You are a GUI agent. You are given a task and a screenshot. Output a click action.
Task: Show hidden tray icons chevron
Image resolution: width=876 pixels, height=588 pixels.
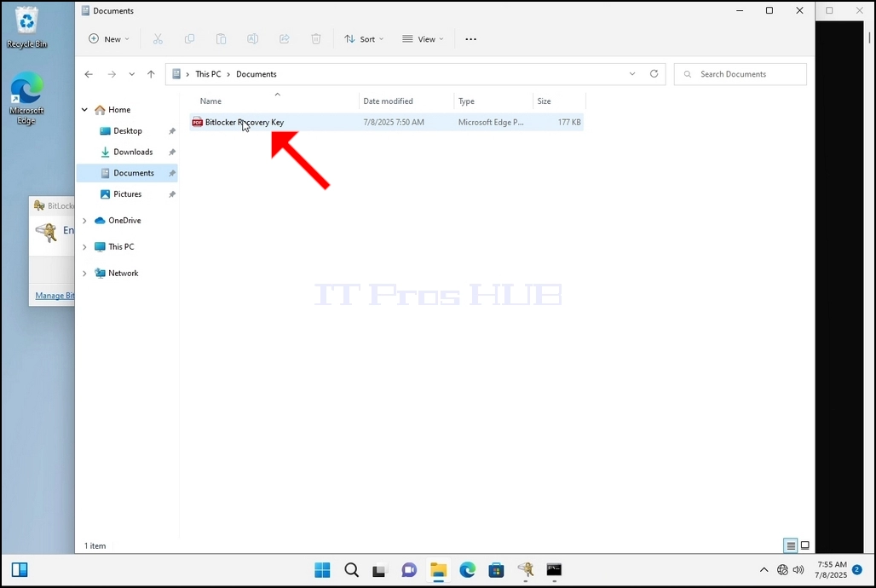coord(764,570)
